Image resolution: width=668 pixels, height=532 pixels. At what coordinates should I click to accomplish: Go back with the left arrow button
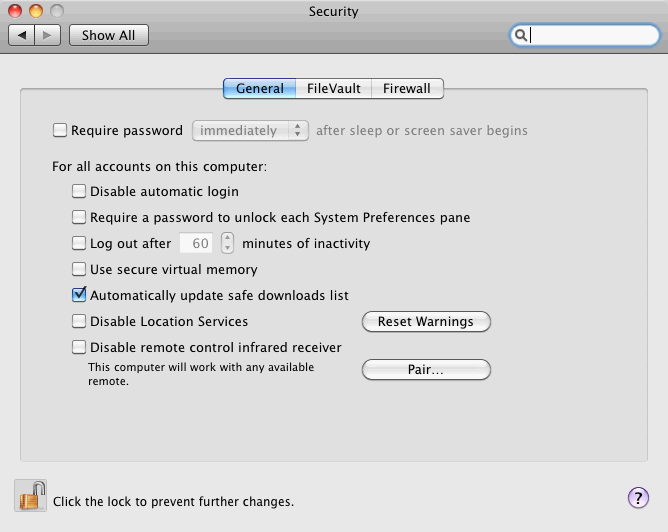click(23, 35)
